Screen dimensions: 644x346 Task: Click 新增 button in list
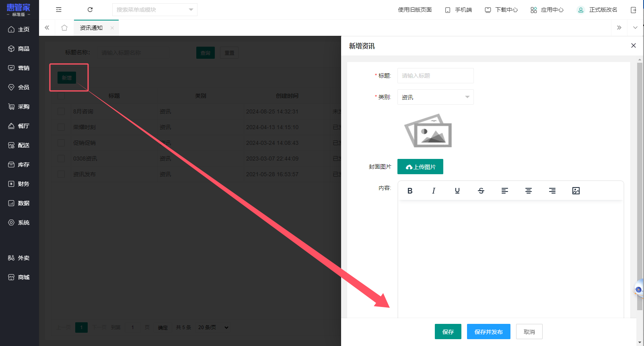(67, 78)
